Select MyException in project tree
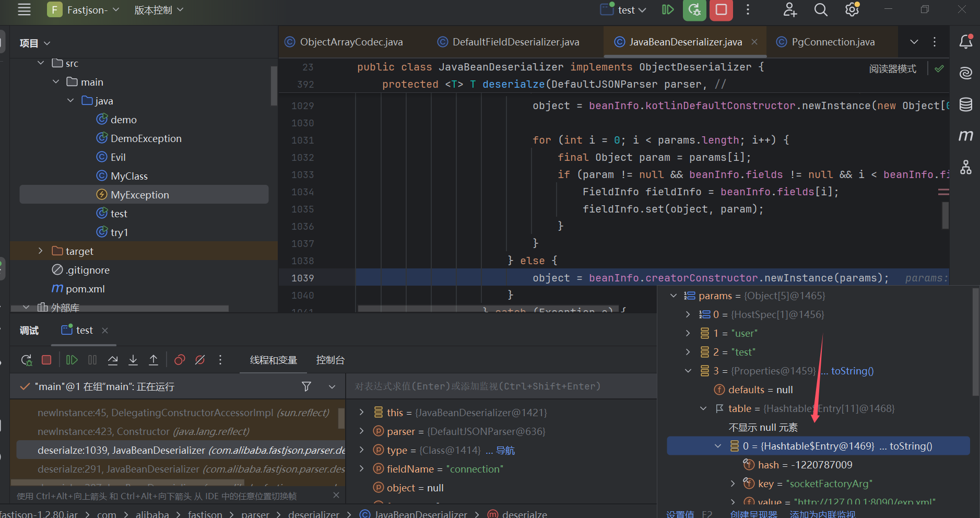This screenshot has width=980, height=518. point(144,195)
